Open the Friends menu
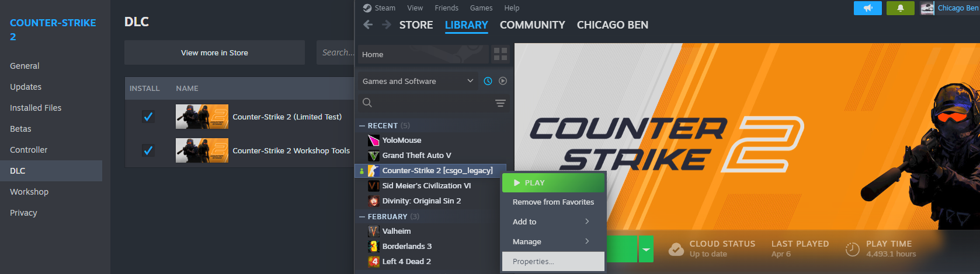Viewport: 980px width, 274px height. tap(447, 8)
